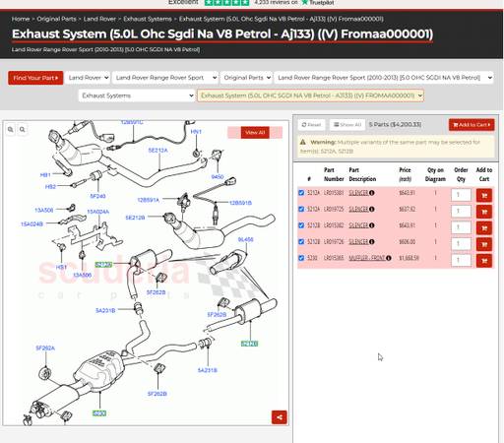
Task: Select diagram label 15A024B
Action: tap(31, 224)
